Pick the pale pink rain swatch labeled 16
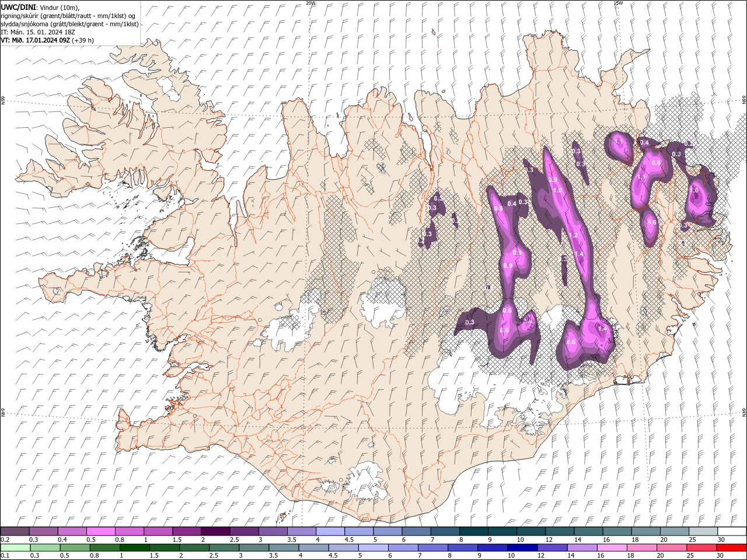This screenshot has height=560, width=747. 612,548
